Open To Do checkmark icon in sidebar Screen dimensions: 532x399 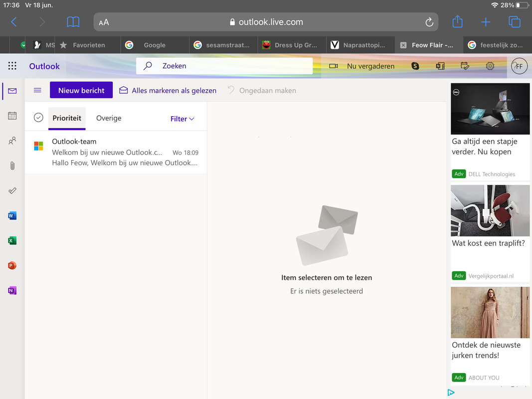12,191
